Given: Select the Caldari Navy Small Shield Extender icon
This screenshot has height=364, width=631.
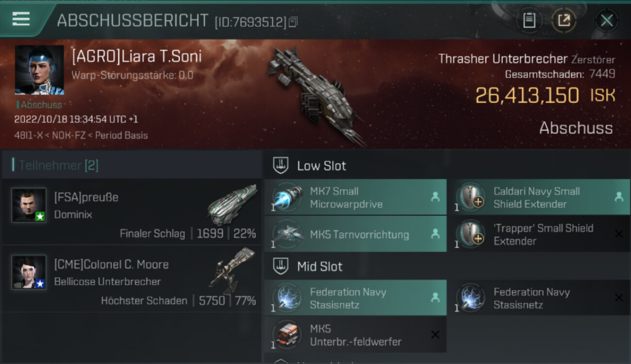Looking at the screenshot, I should point(470,198).
